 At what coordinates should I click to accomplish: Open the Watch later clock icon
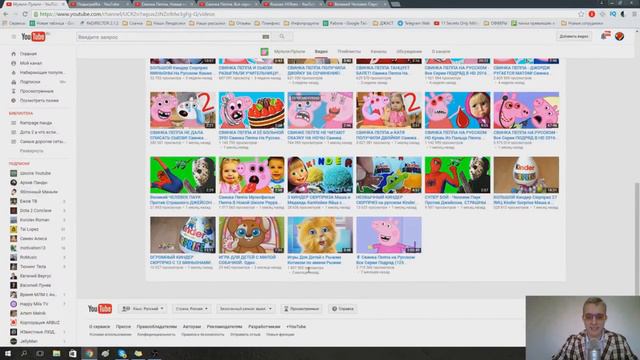13,100
